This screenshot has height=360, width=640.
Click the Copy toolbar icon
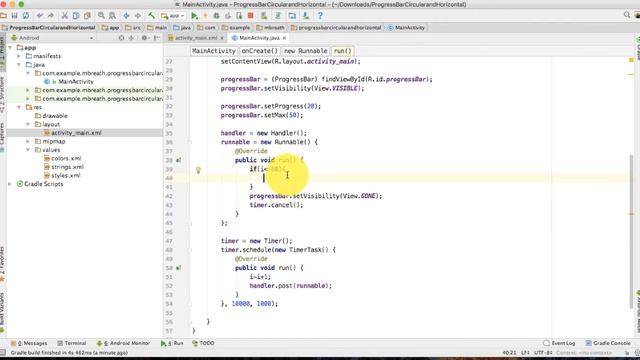tap(76, 16)
